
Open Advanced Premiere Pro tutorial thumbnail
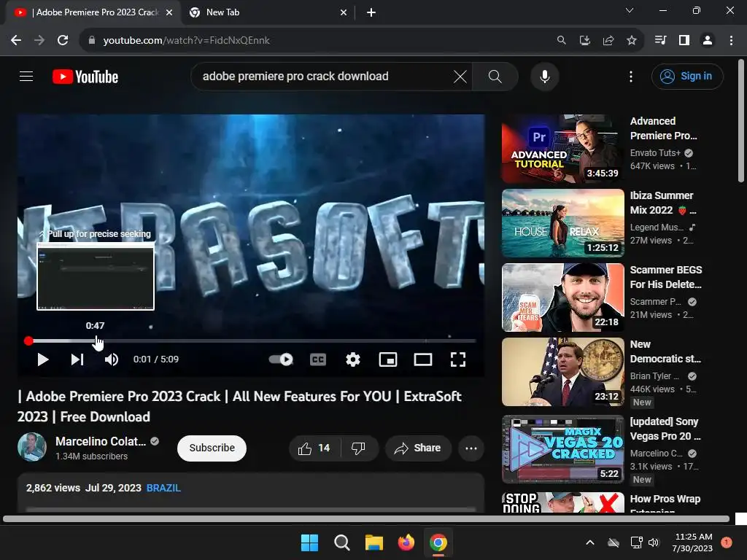pyautogui.click(x=563, y=149)
